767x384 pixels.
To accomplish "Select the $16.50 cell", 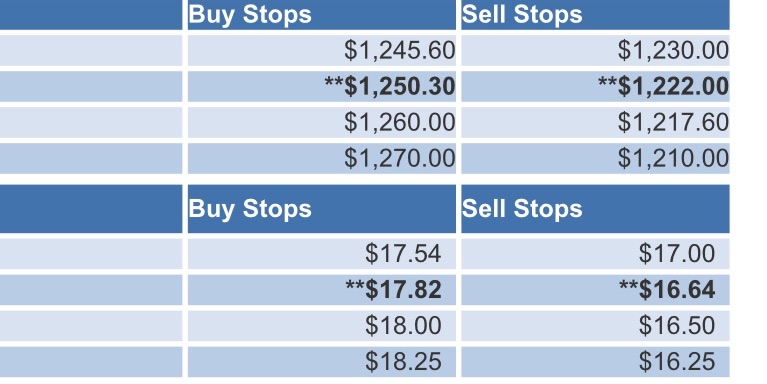I will coord(595,326).
